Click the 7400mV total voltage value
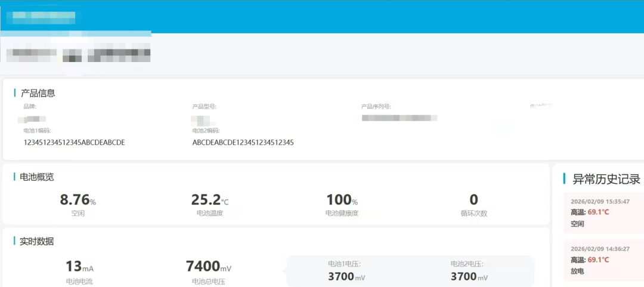This screenshot has width=644, height=287. [209, 267]
